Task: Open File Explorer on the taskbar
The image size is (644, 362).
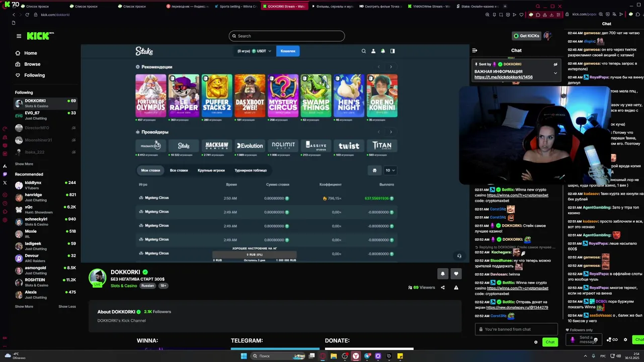Action: tap(334, 356)
